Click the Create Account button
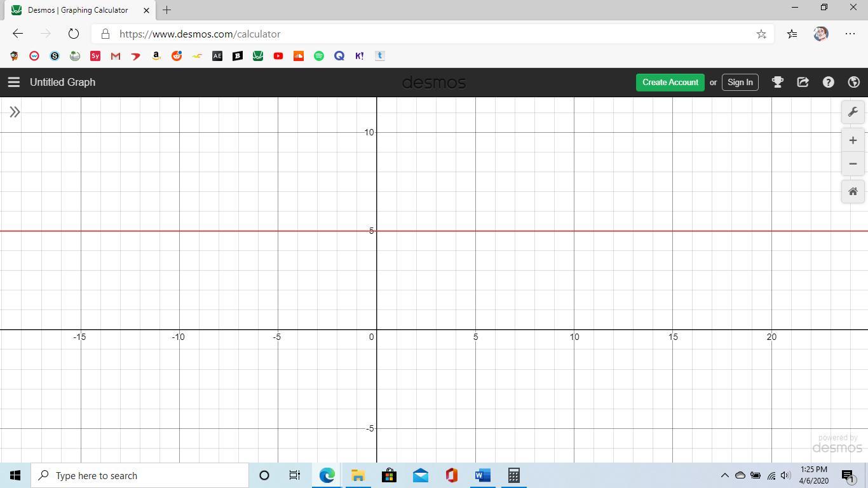 coord(670,82)
